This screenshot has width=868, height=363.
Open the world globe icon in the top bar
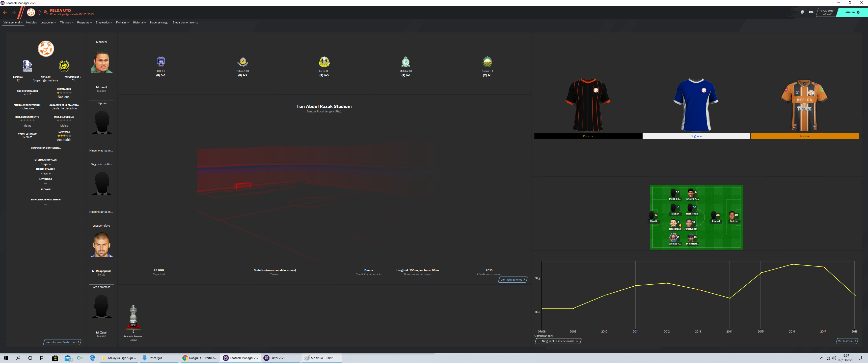802,12
